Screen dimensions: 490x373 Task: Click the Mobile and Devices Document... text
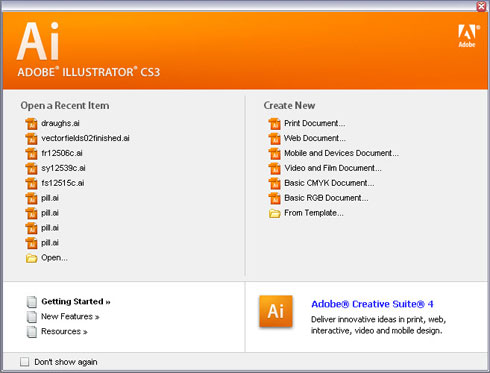tap(341, 153)
